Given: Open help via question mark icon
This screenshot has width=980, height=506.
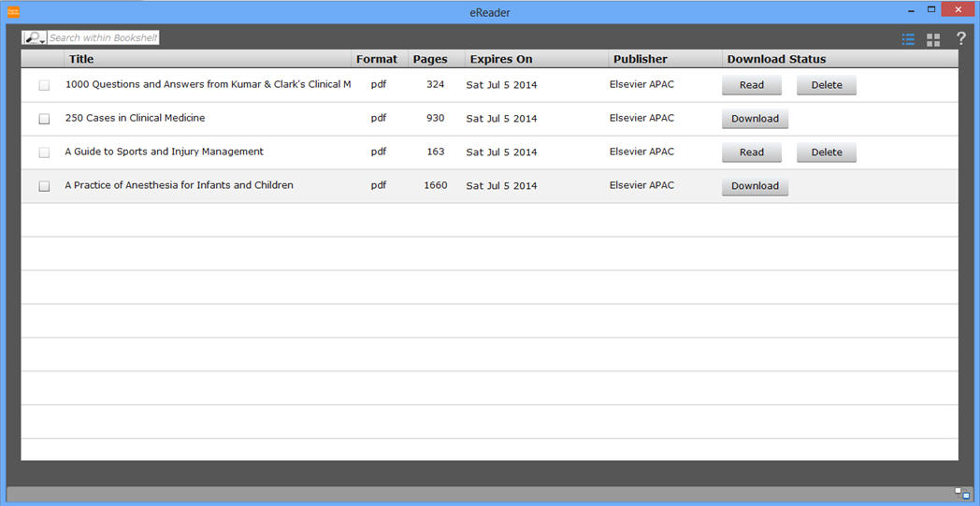Looking at the screenshot, I should [960, 39].
